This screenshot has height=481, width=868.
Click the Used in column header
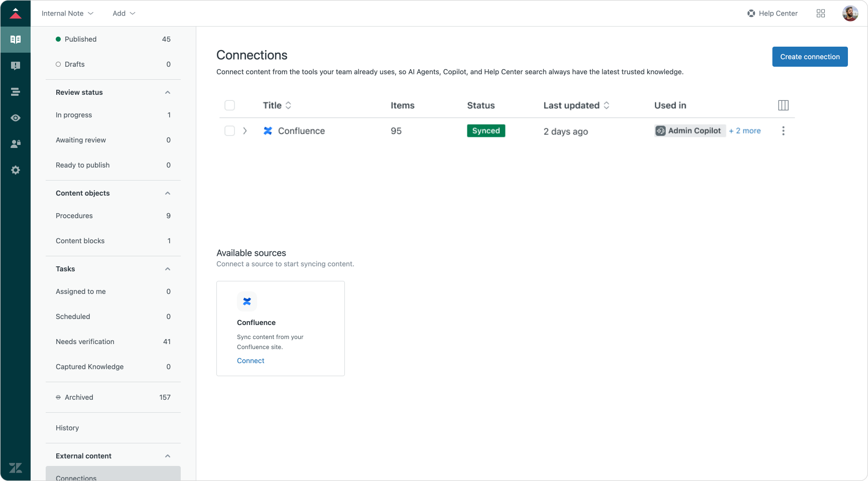tap(670, 105)
